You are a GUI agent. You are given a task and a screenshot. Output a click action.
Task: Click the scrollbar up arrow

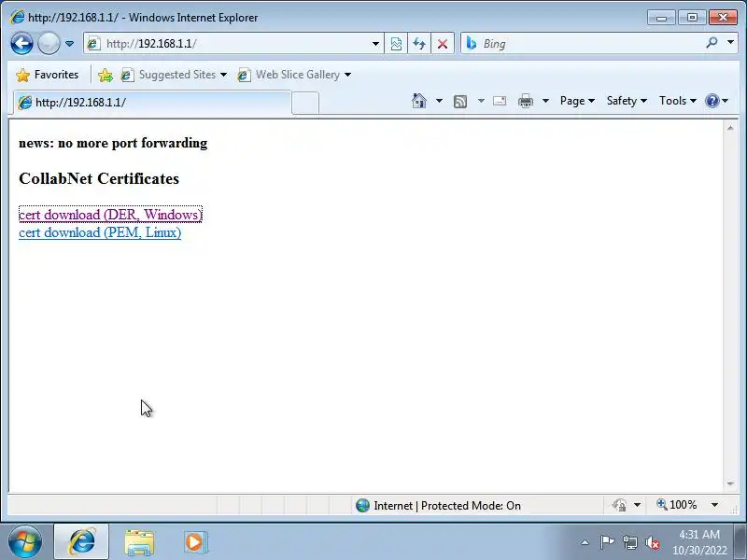[730, 128]
